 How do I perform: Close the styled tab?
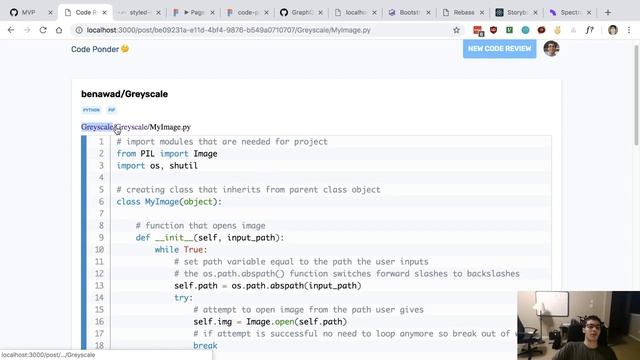pos(158,13)
